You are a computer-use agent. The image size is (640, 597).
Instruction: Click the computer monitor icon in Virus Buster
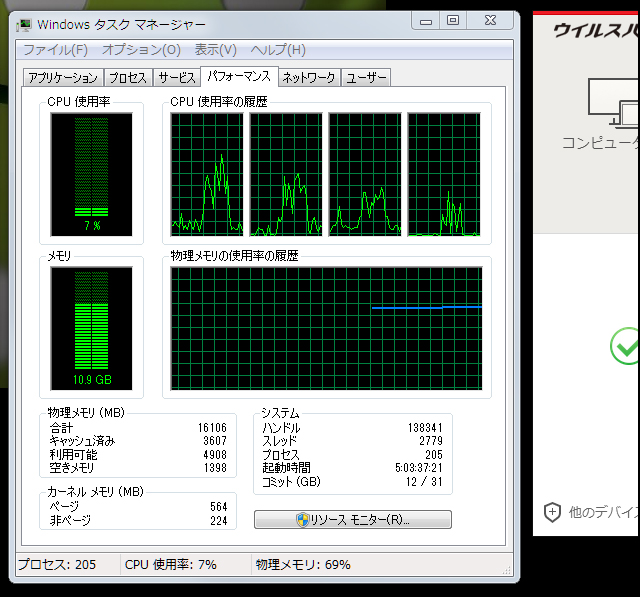(x=614, y=102)
